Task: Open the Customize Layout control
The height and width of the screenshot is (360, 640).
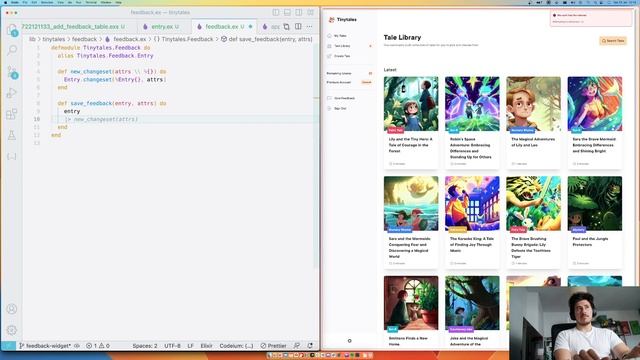Action: coord(311,13)
